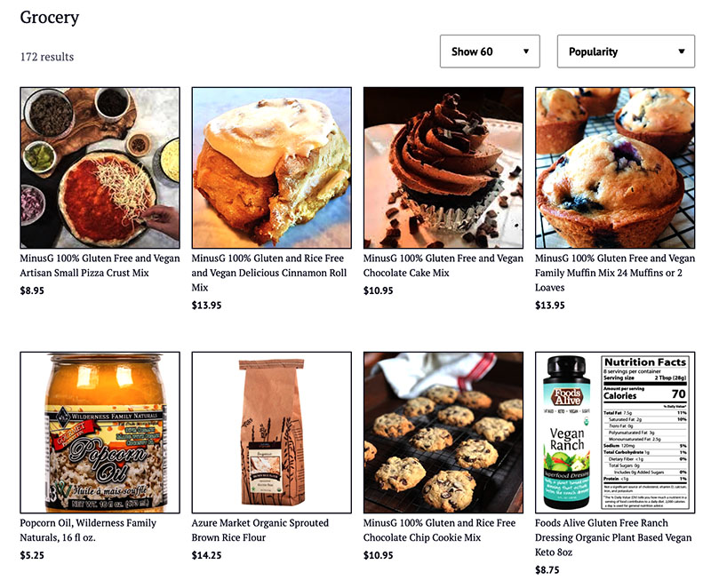Open the chocolate cupcake product image

point(443,168)
